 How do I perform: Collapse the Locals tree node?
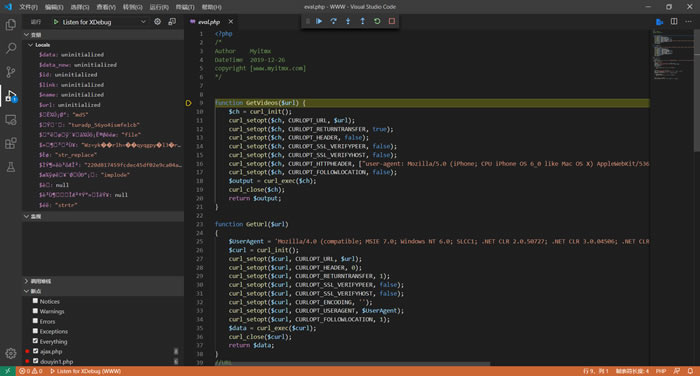(30, 45)
